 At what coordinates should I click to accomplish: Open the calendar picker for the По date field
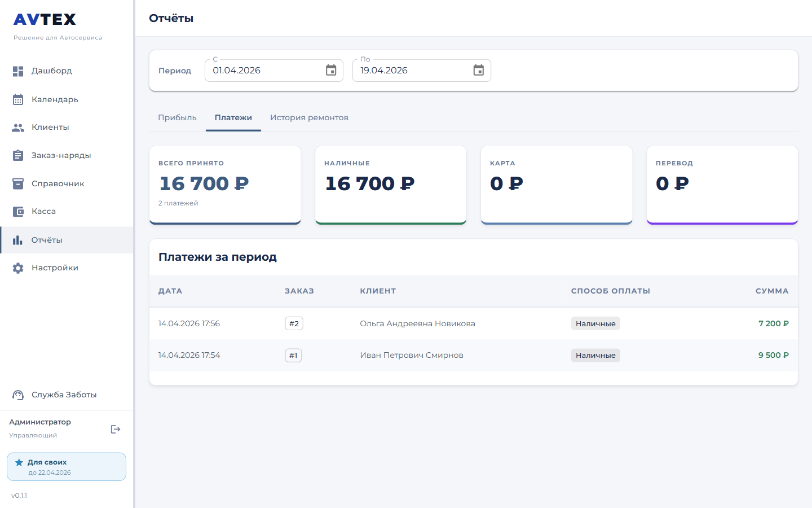pos(478,70)
